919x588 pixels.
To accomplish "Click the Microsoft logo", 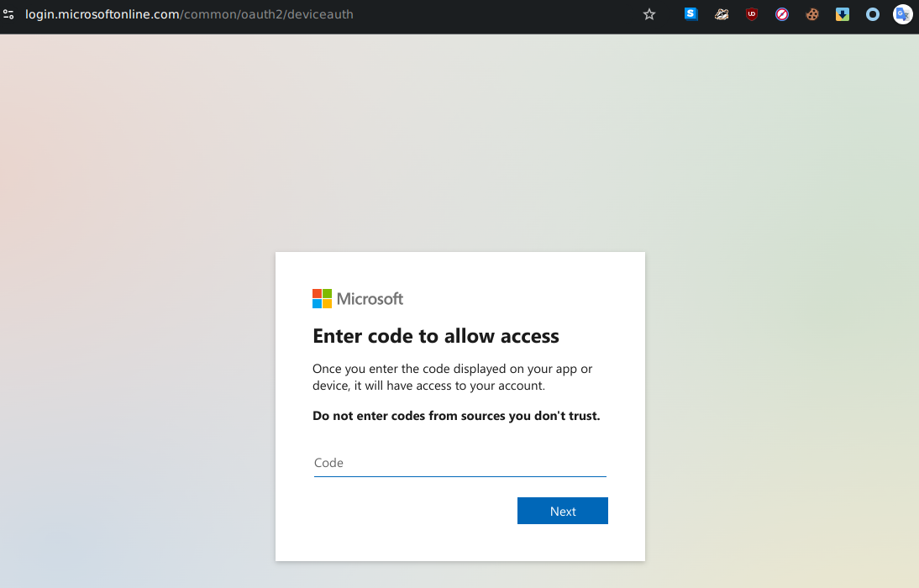I will [x=358, y=299].
